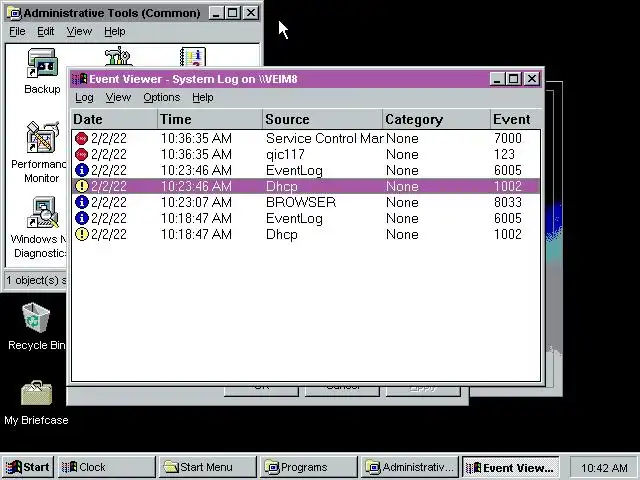
Task: Click Dhcp source at 10:18:47 AM
Action: (x=282, y=234)
